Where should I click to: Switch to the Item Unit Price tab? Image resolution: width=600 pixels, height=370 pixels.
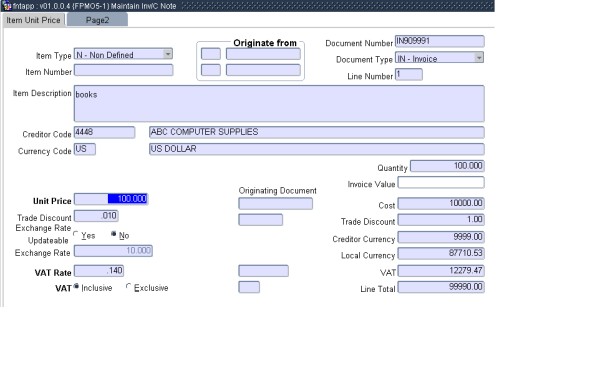pos(33,20)
